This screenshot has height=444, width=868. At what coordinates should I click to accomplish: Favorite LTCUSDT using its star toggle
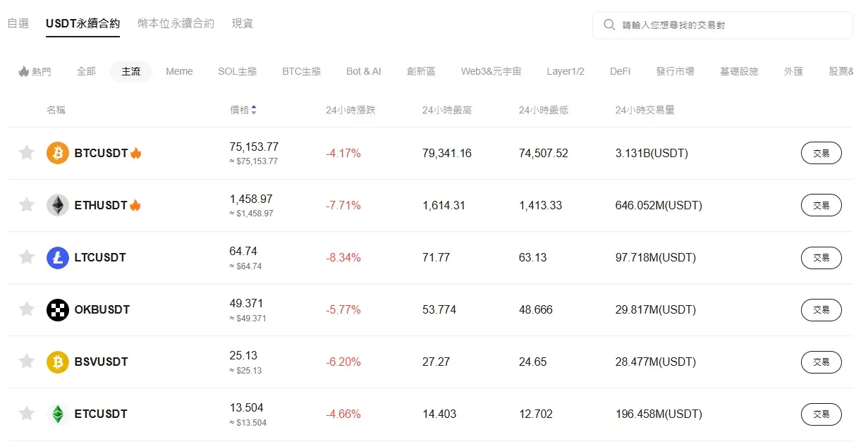coord(26,257)
